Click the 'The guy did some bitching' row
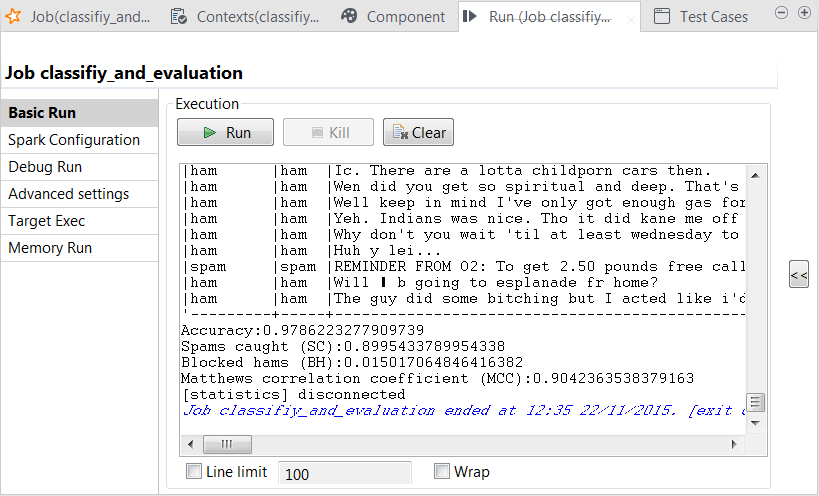 click(x=463, y=299)
